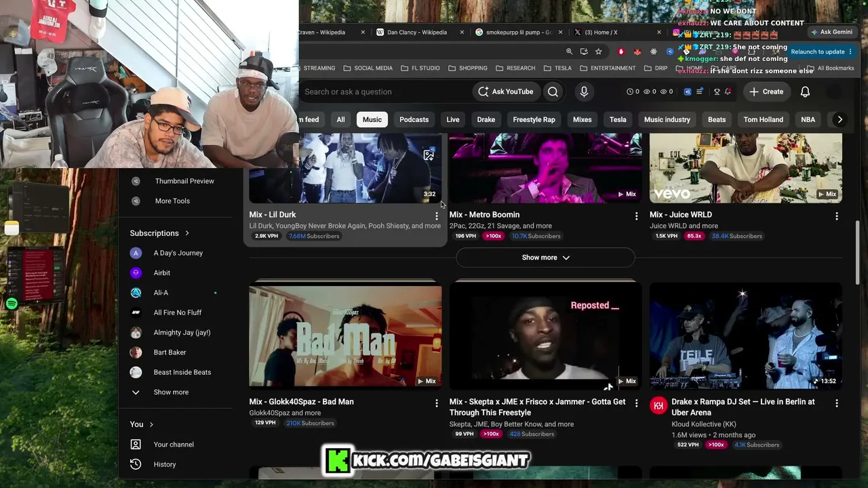Click the Ask Gemini button
Screen dimensions: 868x488
[x=831, y=32]
